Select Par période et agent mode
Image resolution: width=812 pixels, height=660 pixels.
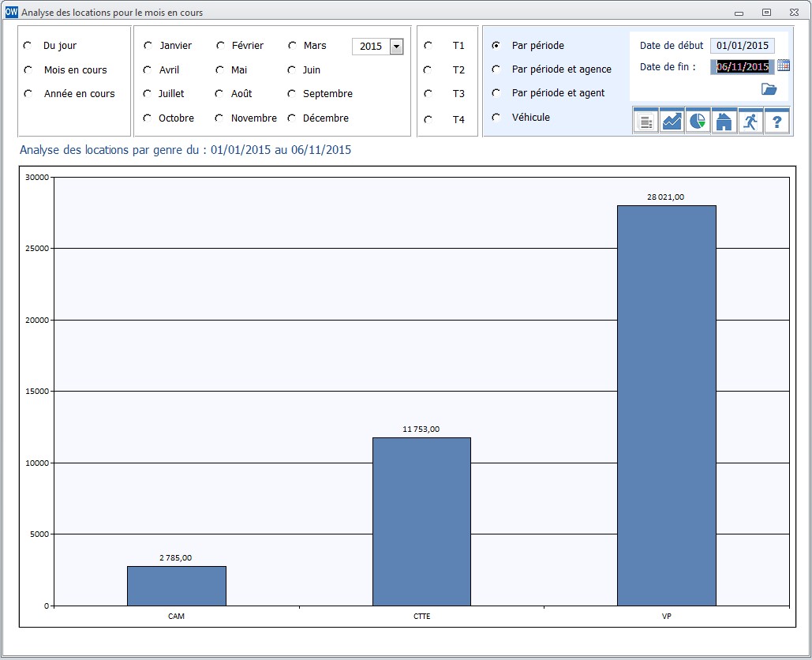click(x=496, y=92)
